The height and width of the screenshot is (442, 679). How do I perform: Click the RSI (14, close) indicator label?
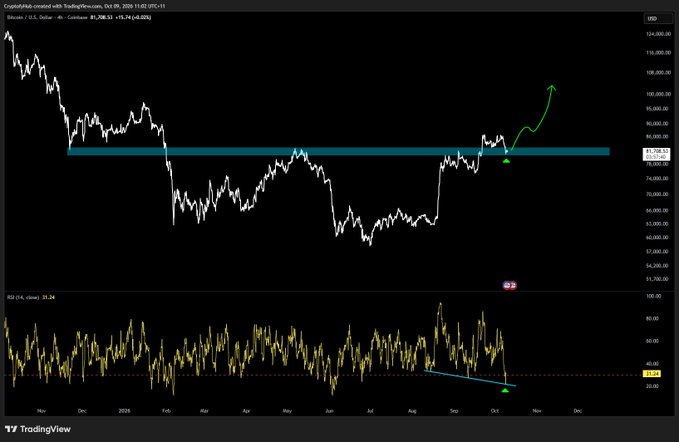23,297
